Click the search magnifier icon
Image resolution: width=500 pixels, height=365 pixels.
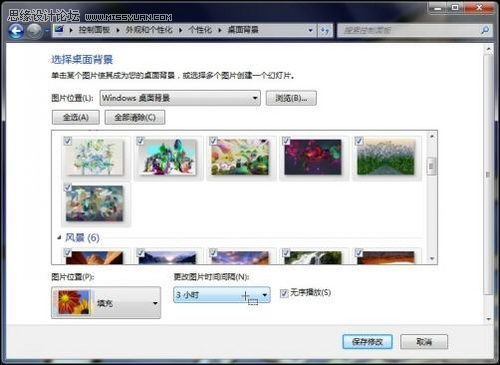pos(485,30)
